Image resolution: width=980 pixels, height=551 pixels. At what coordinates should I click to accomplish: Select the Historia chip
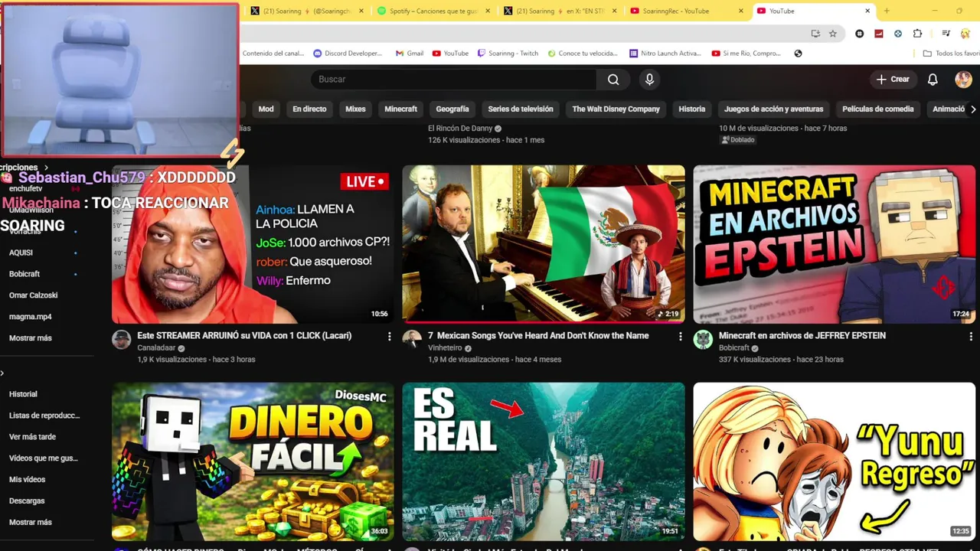[691, 109]
